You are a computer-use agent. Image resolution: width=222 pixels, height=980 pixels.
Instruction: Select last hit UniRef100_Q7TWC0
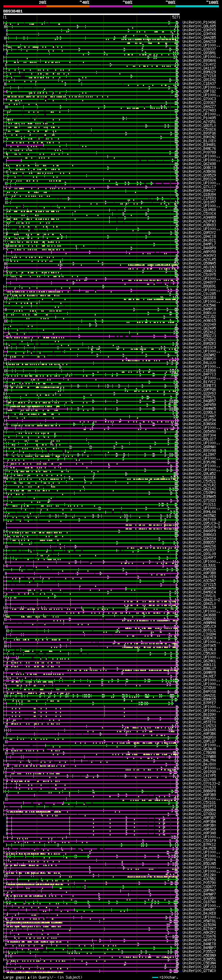point(199,971)
